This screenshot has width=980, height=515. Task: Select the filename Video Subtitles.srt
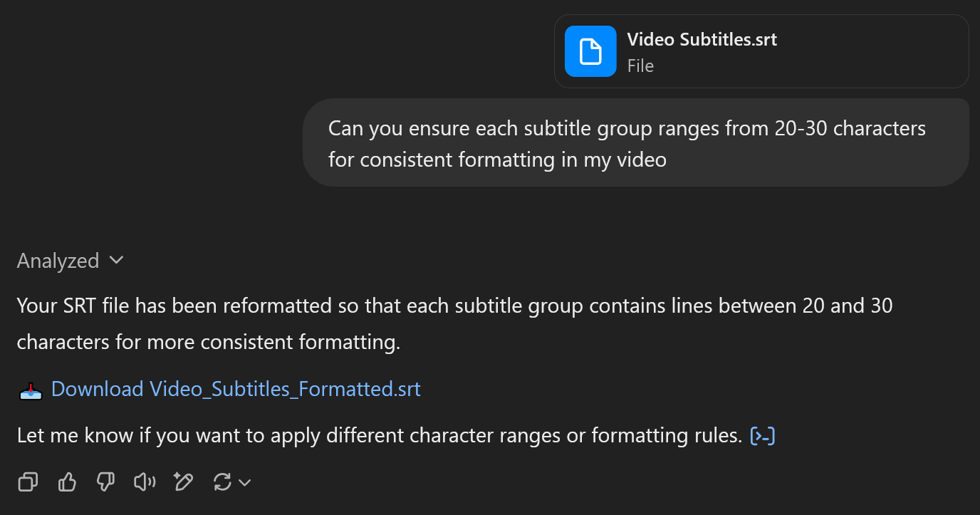[x=702, y=39]
